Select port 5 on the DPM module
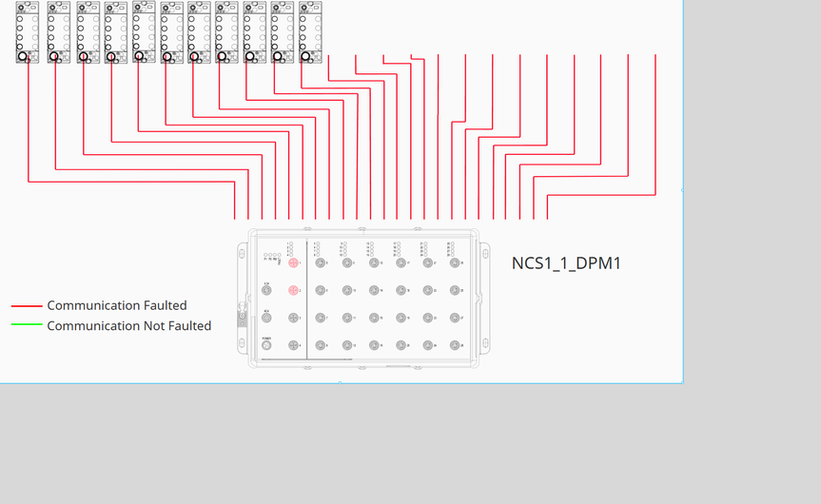Viewport: 821px width, 504px height. click(321, 263)
